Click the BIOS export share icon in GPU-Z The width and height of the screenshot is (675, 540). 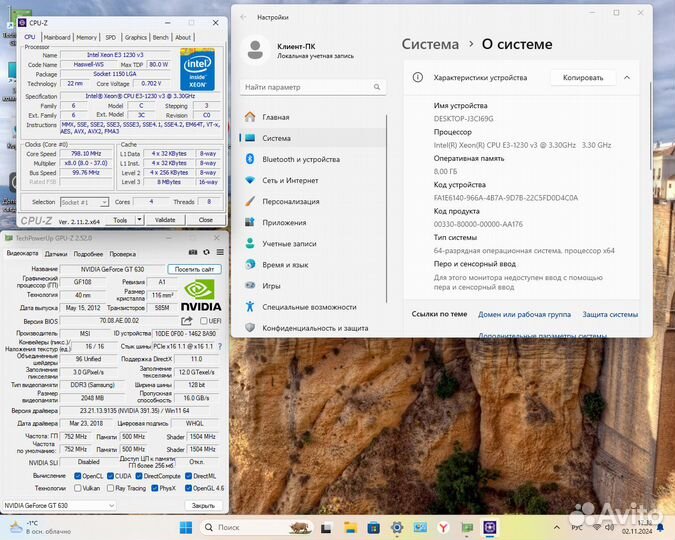pyautogui.click(x=186, y=321)
